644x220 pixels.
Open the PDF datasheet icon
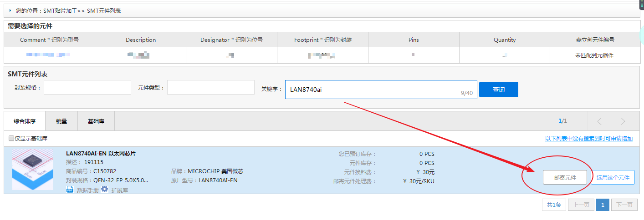70,190
